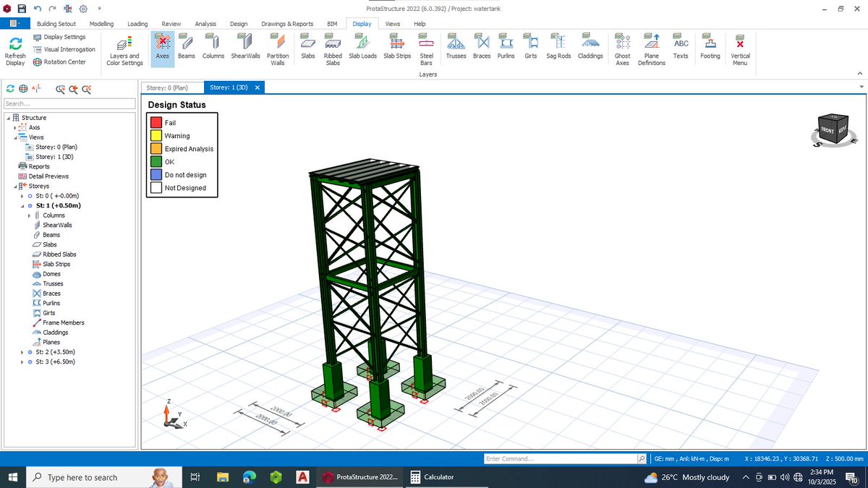
Task: Click the red Fail legend swatch
Action: (x=156, y=123)
